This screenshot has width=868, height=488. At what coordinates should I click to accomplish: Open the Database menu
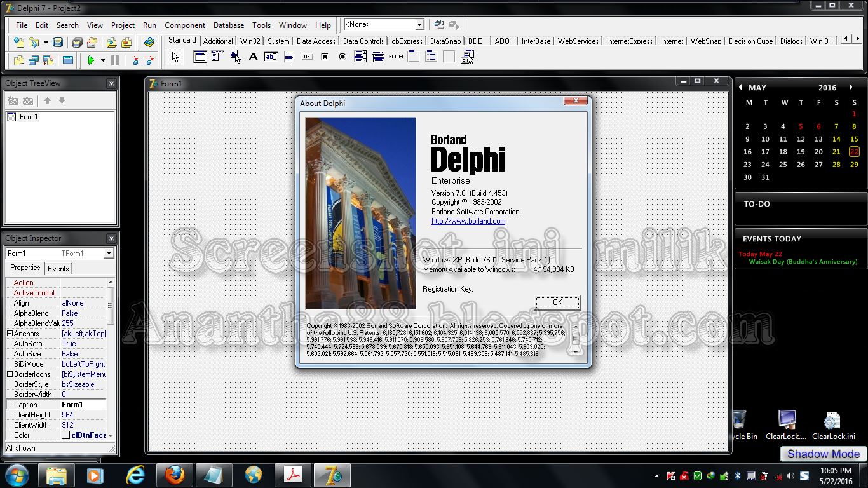(x=229, y=25)
